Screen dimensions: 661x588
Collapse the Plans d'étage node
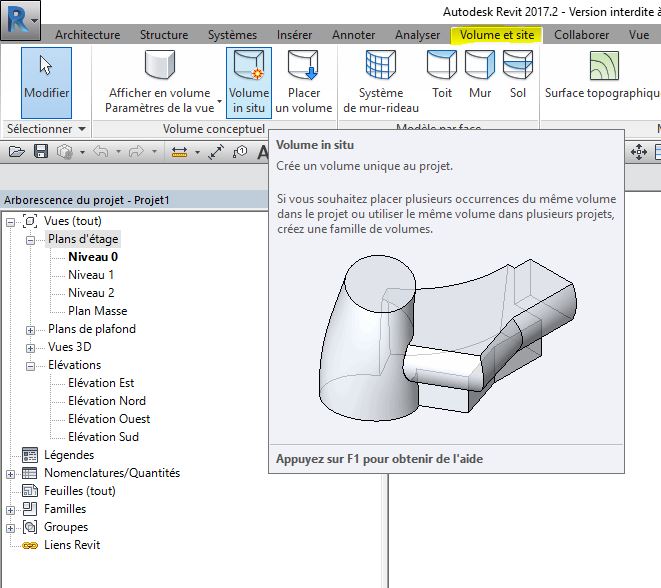(x=30, y=240)
